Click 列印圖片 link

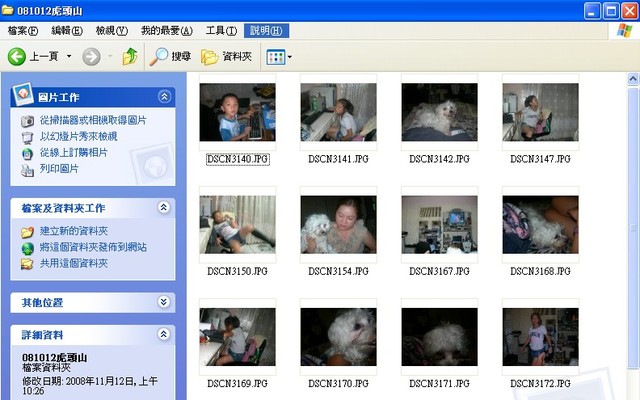(x=59, y=169)
